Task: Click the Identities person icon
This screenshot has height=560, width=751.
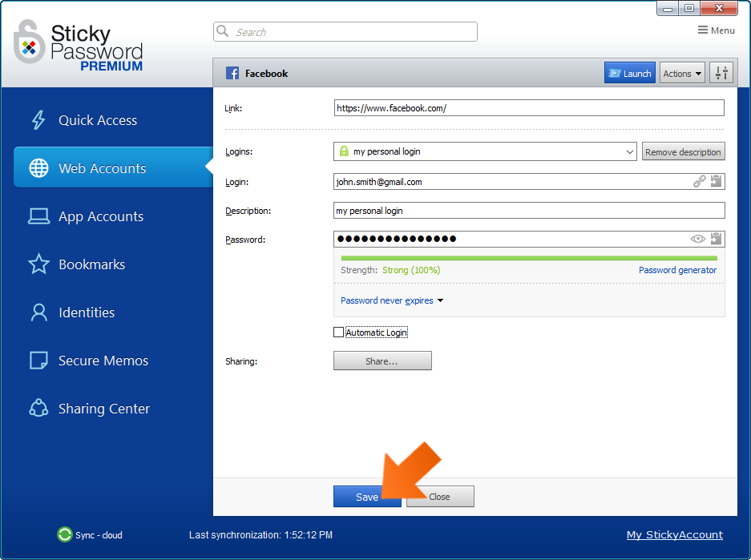Action: [x=38, y=312]
